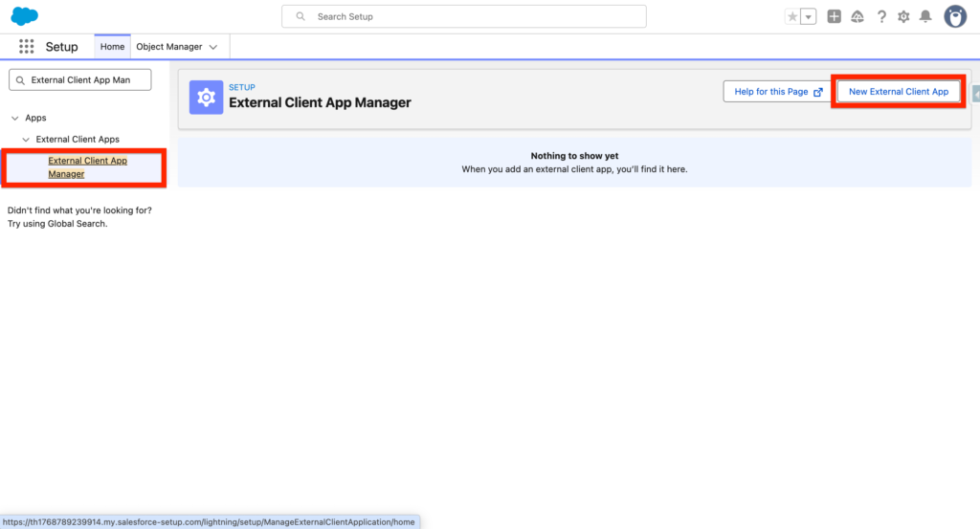Click the New External Client App button
Viewport: 980px width, 529px height.
click(898, 92)
